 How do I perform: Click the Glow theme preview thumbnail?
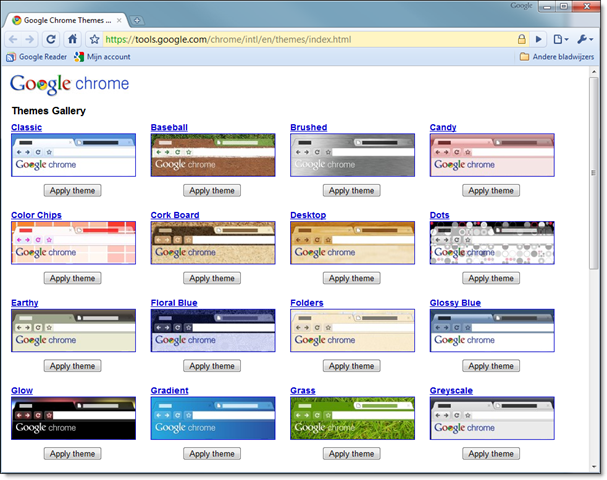point(74,418)
